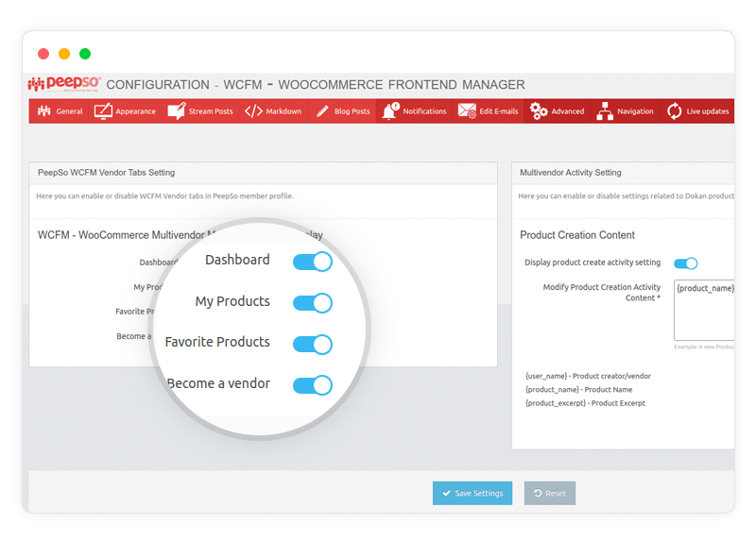The image size is (756, 542).
Task: Click the {user_name} - Product creator/vendor text
Action: click(588, 376)
